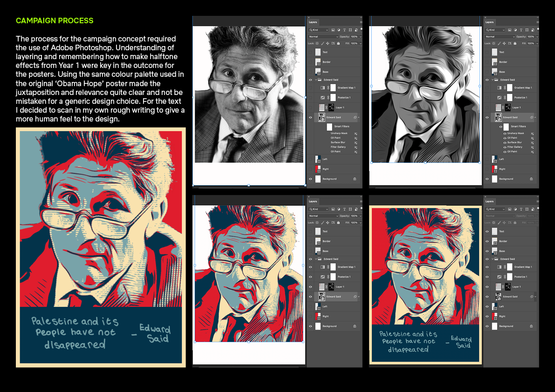Click Filter Gallery blending options, oil-paint portrait's Layers panel
555x392 pixels.
tap(532, 147)
